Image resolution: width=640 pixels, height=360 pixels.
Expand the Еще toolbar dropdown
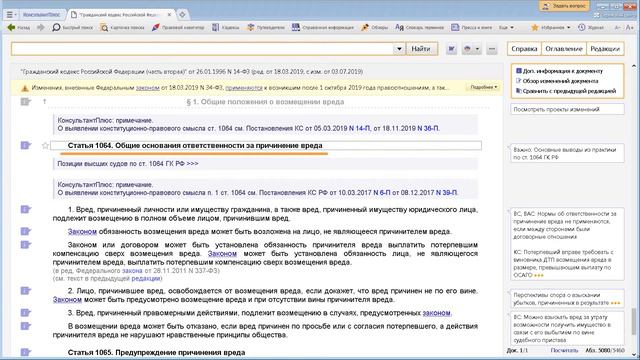506,27
